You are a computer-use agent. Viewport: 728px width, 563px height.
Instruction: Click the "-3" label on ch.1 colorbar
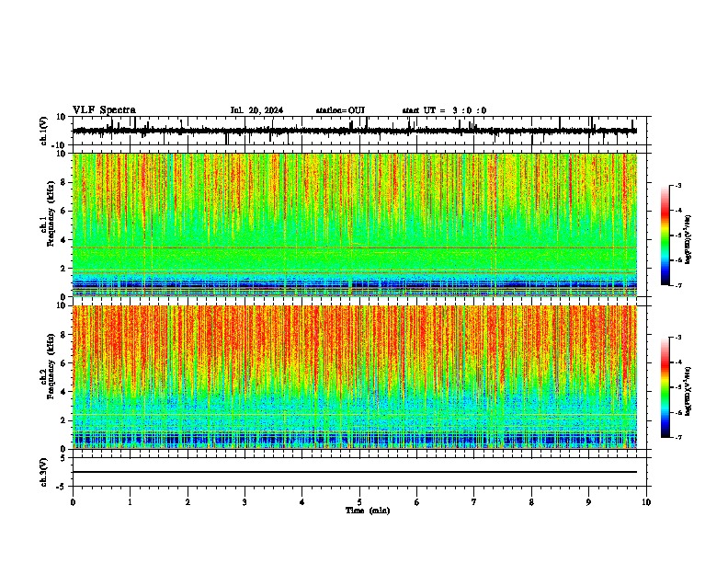pos(678,186)
